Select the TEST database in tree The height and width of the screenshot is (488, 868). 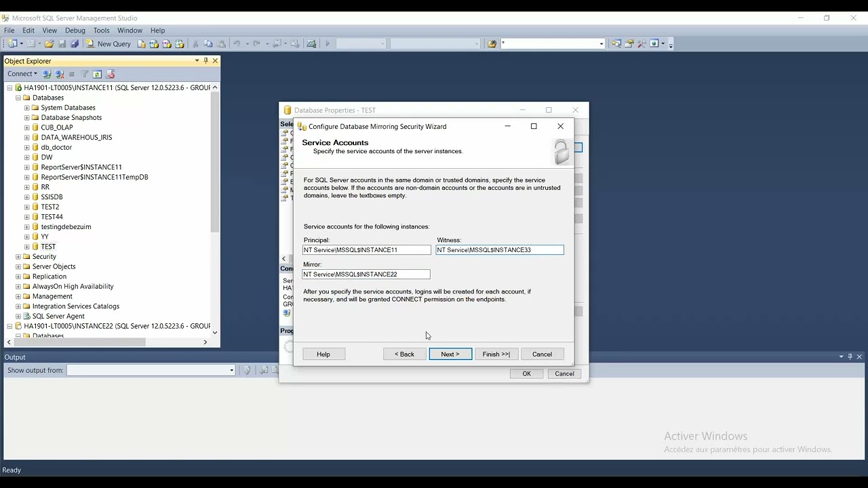[48, 247]
